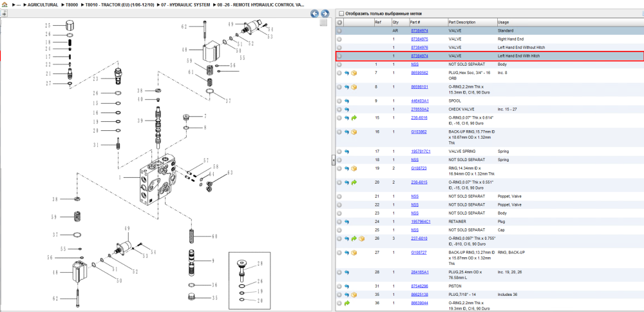Select 'PISTON' description text
644x312 pixels.
(x=455, y=286)
